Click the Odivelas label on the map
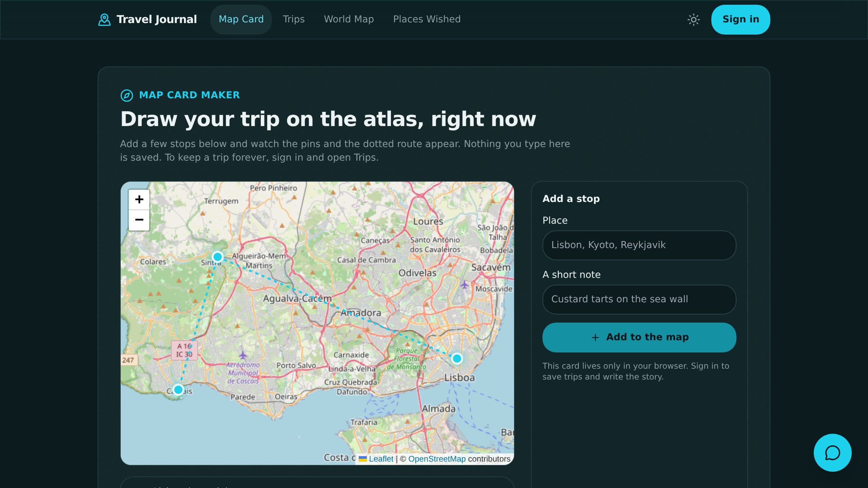 tap(417, 273)
